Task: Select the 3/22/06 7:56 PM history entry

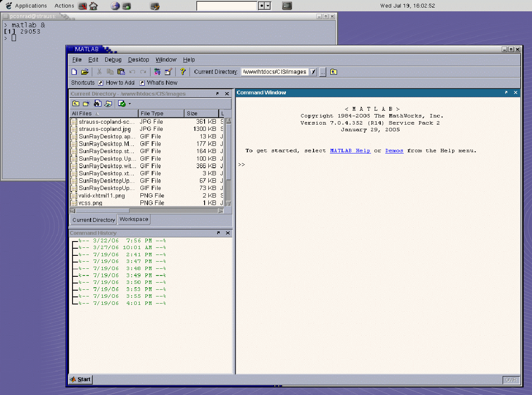Action: click(x=122, y=241)
